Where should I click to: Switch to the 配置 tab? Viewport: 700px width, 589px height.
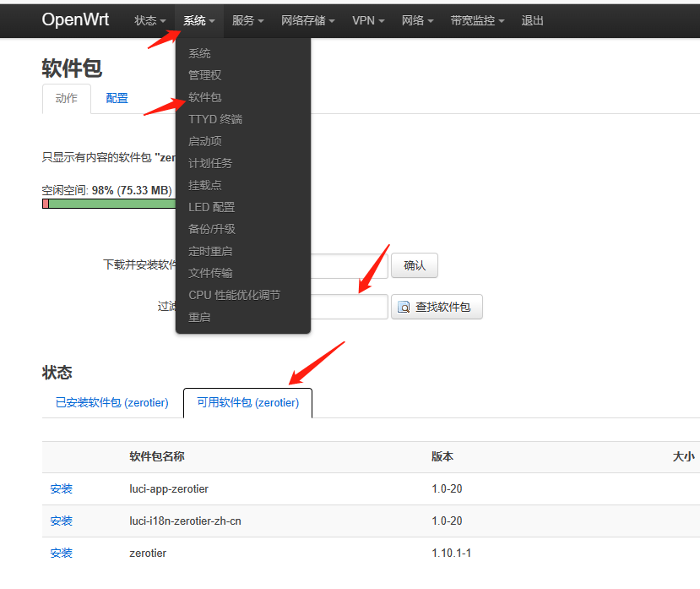[117, 98]
